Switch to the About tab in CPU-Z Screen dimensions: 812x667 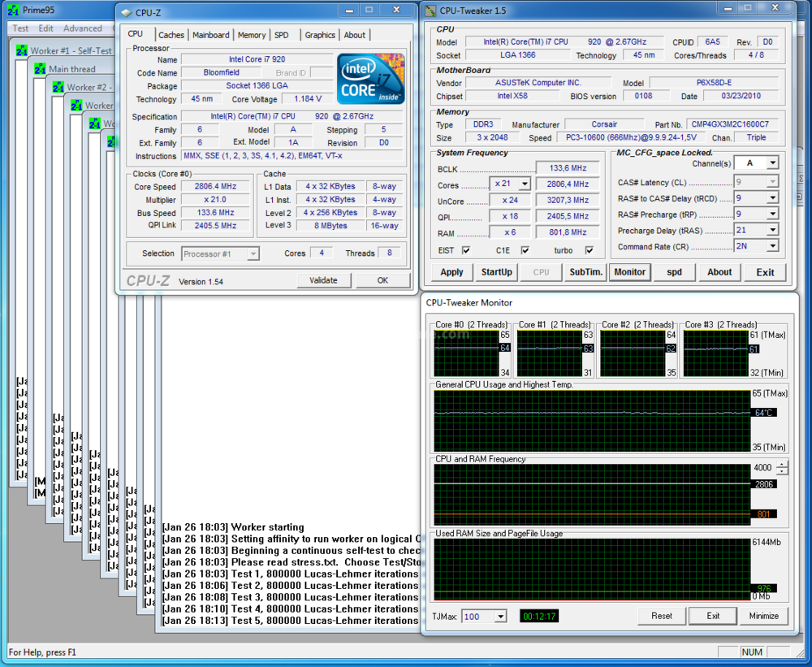(x=354, y=35)
